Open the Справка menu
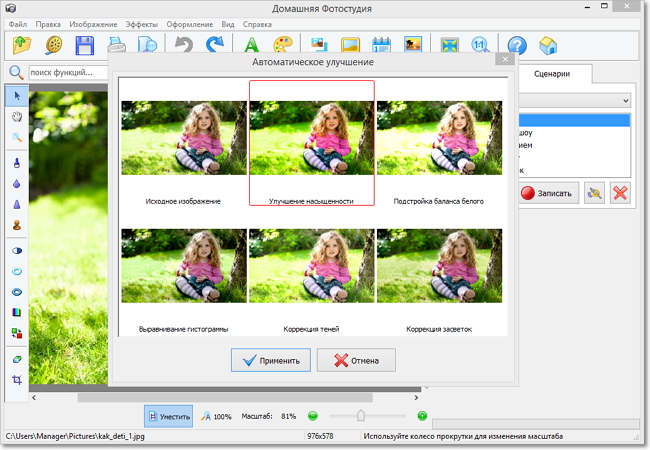The width and height of the screenshot is (650, 450). coord(257,24)
